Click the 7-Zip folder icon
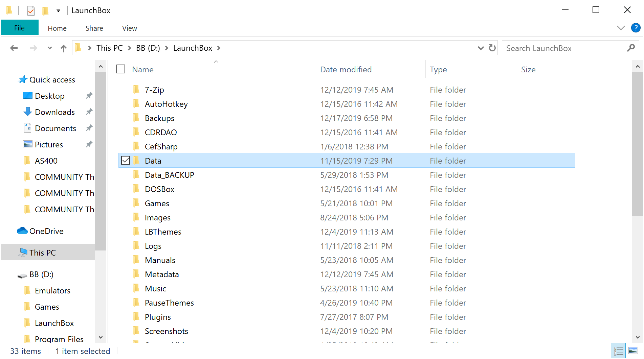This screenshot has width=644, height=359. pyautogui.click(x=136, y=90)
